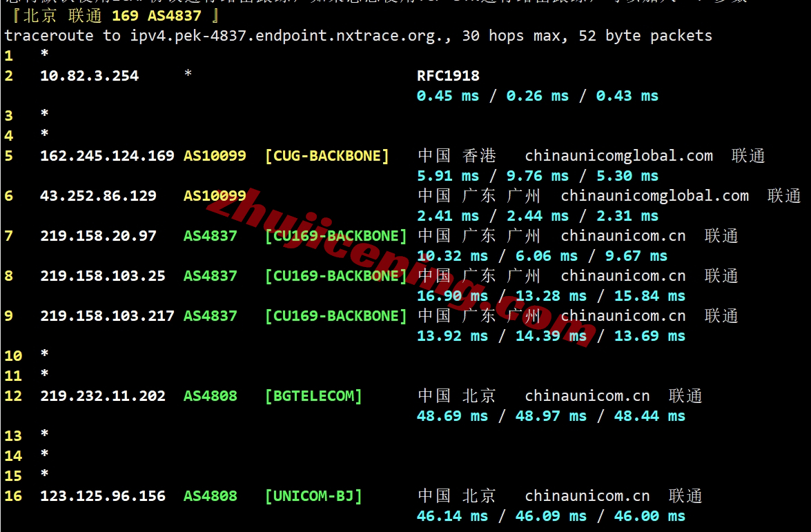The height and width of the screenshot is (532, 811).
Task: Click IP 162.245.124.169 on hop 5
Action: coord(107,156)
